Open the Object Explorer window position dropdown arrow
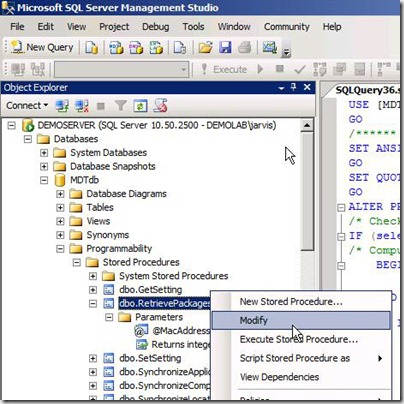 coord(282,88)
